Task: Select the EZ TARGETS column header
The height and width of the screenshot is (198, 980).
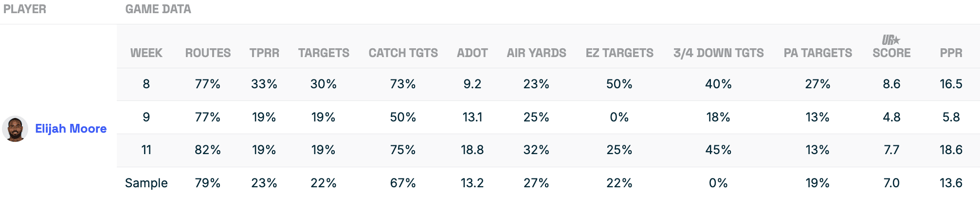Action: (x=619, y=53)
